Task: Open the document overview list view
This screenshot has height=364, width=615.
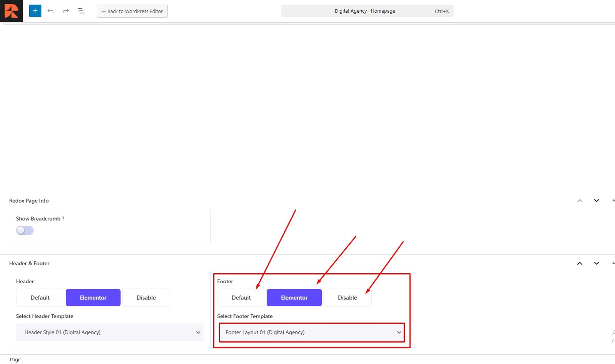Action: pos(81,11)
